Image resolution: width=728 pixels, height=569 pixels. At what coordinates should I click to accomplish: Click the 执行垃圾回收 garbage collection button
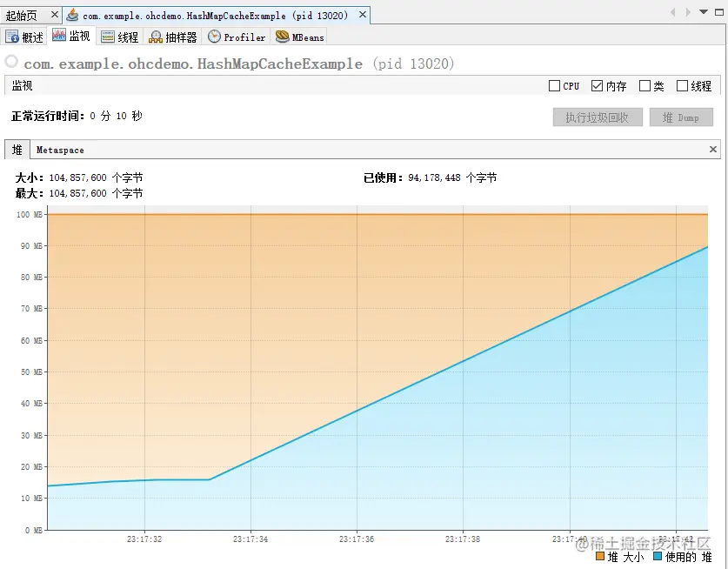pos(598,117)
